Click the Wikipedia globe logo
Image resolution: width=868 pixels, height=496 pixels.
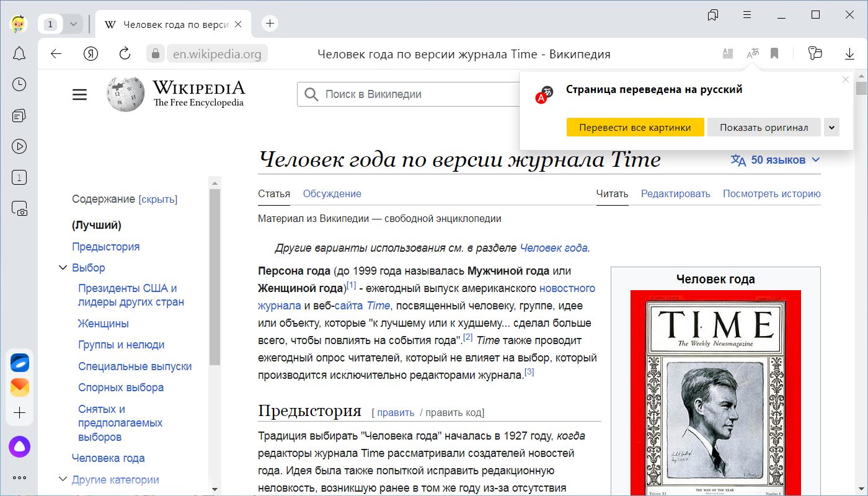pos(125,94)
